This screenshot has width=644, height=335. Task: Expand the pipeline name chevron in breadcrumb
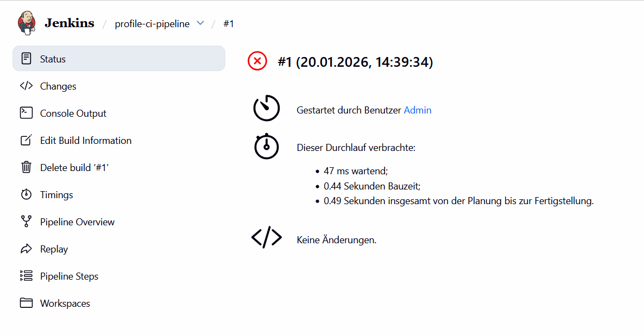[200, 23]
